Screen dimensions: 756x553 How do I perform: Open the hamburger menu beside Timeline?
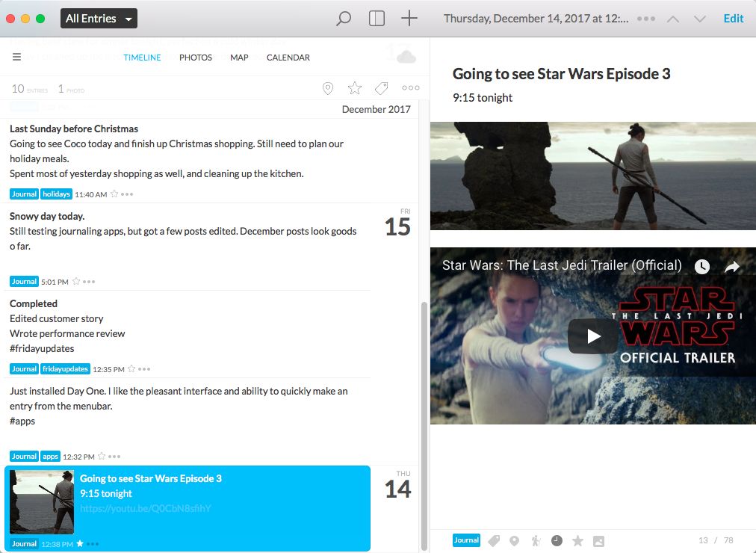16,58
